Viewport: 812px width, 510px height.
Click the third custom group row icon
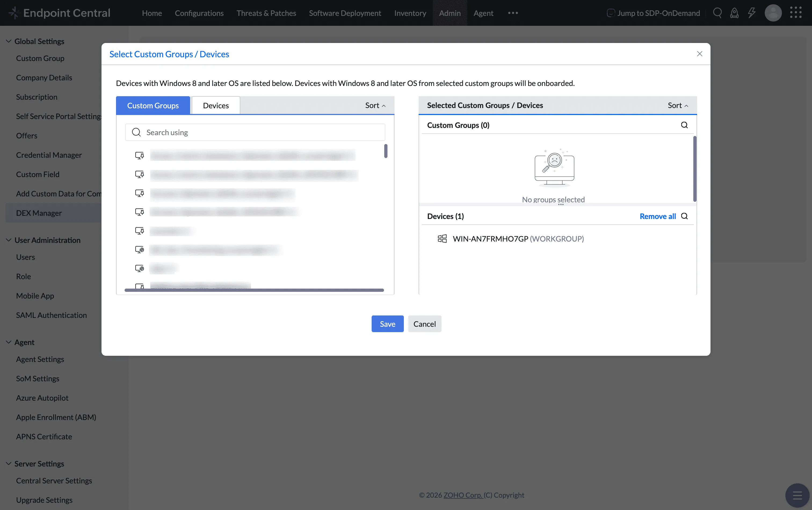coord(140,193)
